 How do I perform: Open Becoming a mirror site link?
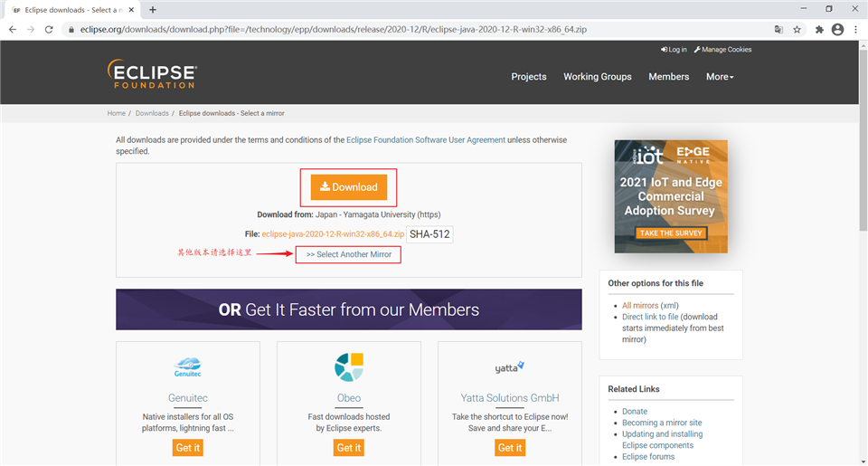(x=662, y=423)
